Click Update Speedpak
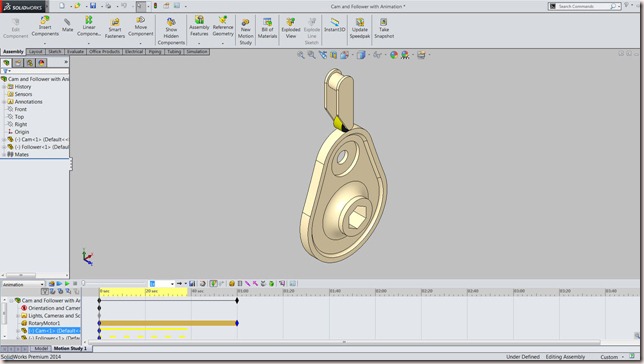The height and width of the screenshot is (364, 644). pyautogui.click(x=360, y=28)
